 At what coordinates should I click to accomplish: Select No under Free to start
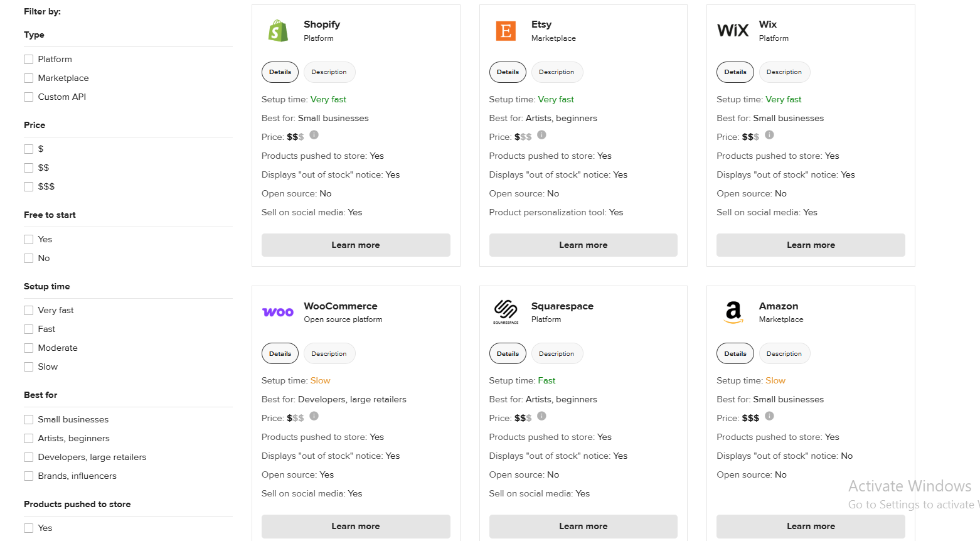pyautogui.click(x=28, y=258)
